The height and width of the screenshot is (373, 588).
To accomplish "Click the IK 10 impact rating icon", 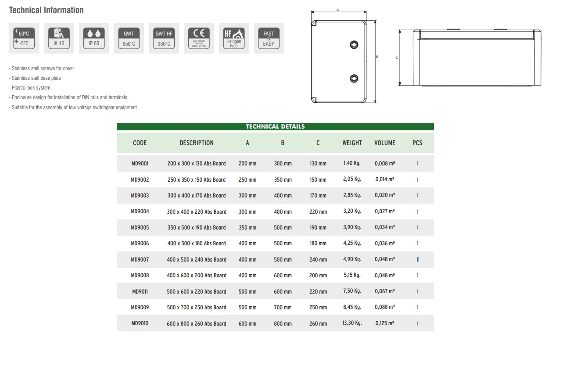I will 59,39.
